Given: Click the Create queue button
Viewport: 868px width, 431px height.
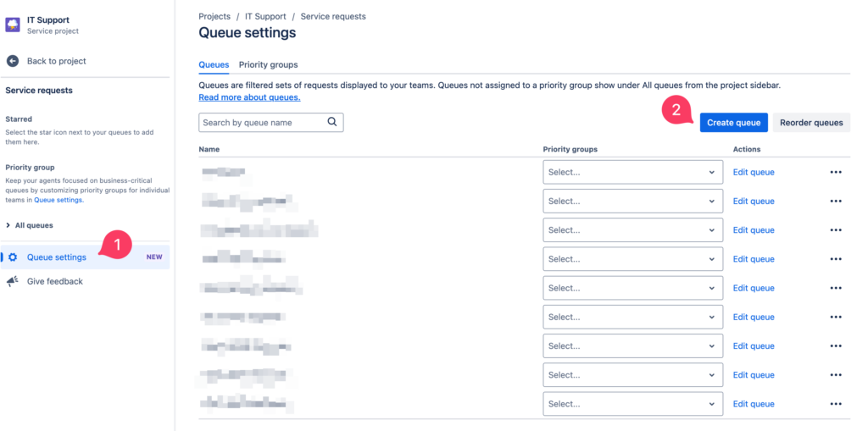Looking at the screenshot, I should [x=733, y=123].
